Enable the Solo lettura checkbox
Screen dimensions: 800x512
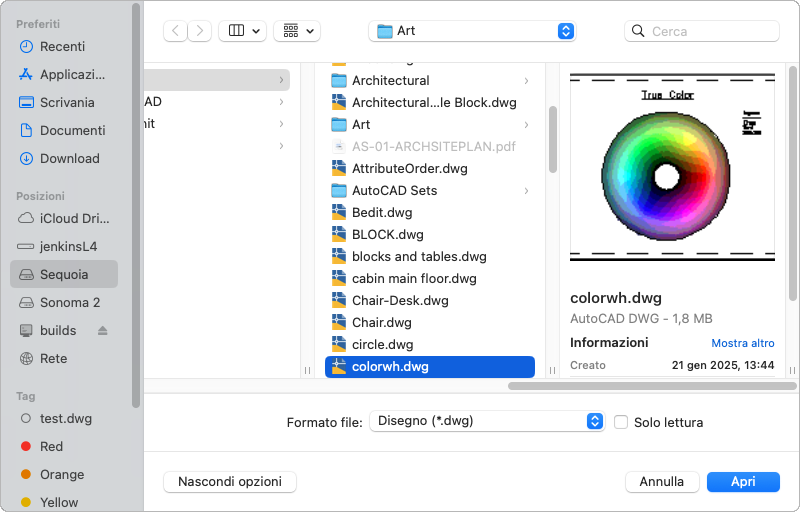pyautogui.click(x=621, y=422)
